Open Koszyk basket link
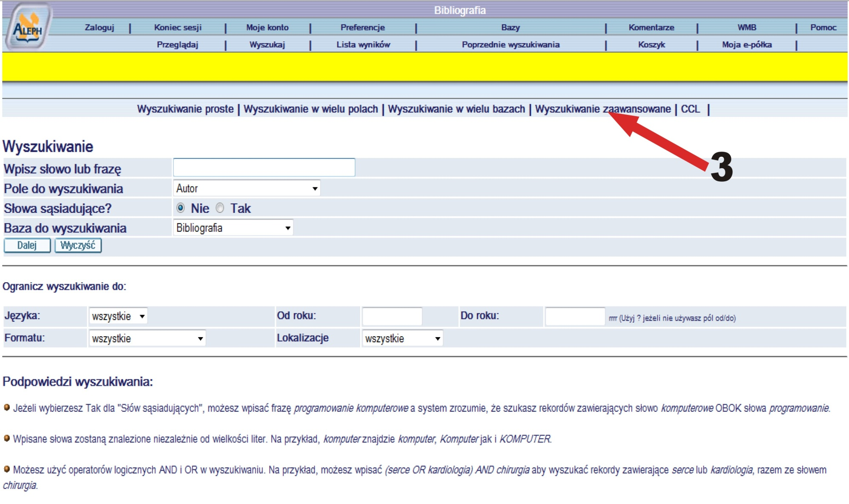Viewport: 849px width, 504px height. coord(651,45)
